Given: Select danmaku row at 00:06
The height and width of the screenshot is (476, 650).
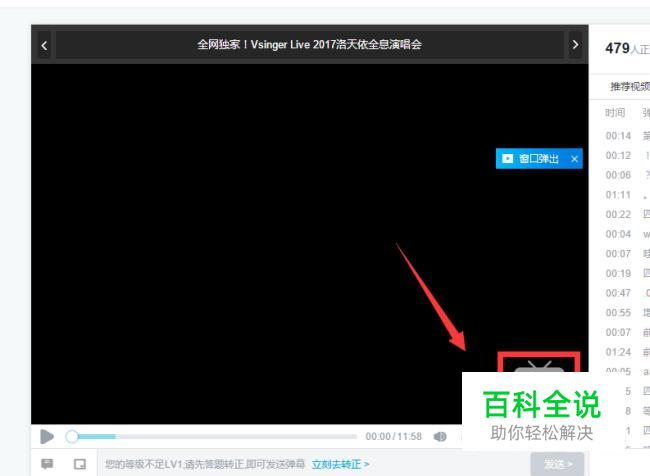Looking at the screenshot, I should (627, 175).
